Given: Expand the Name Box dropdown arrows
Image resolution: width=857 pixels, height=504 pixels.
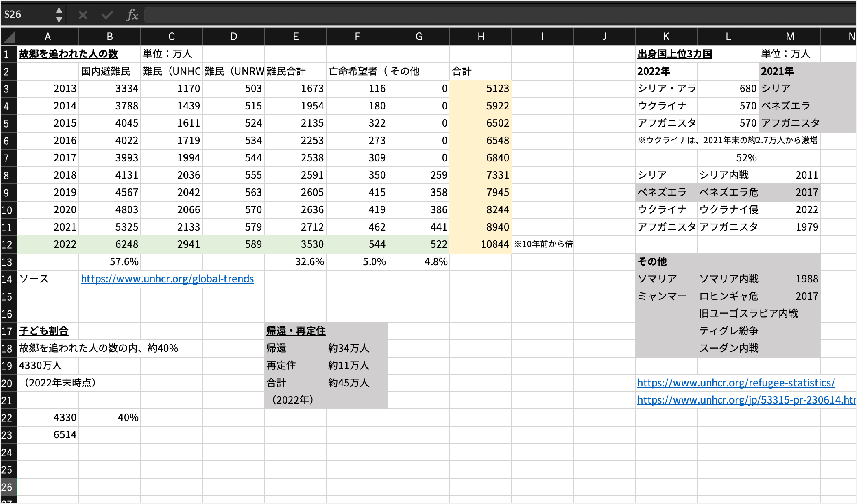Looking at the screenshot, I should pos(59,15).
